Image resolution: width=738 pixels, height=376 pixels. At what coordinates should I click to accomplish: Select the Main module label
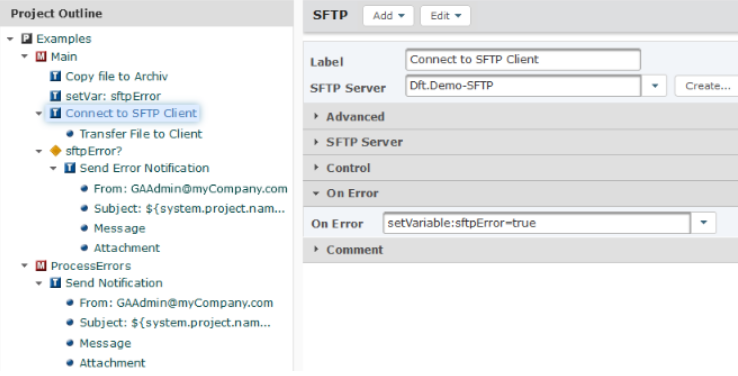64,57
